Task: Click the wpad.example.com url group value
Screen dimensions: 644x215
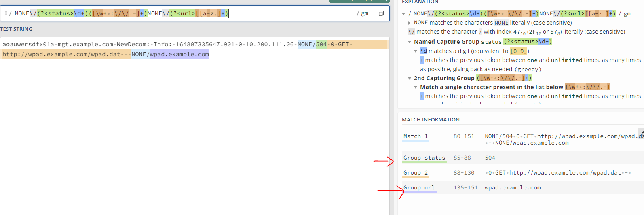Action: pos(513,188)
